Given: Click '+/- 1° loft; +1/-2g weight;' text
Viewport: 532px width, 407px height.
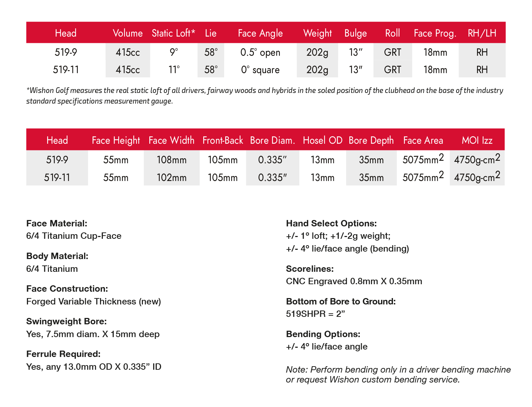Looking at the screenshot, I should click(338, 236).
